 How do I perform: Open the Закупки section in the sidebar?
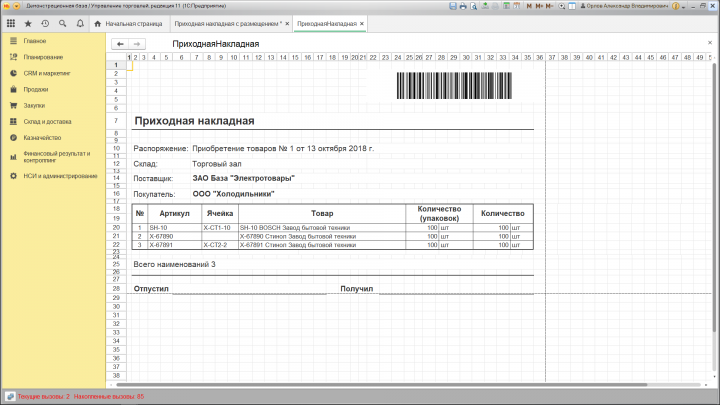pyautogui.click(x=34, y=106)
